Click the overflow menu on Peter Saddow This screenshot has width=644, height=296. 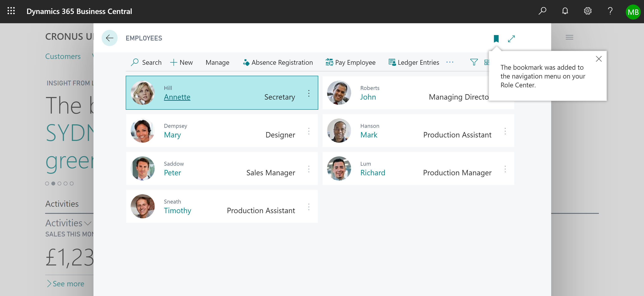pyautogui.click(x=308, y=169)
